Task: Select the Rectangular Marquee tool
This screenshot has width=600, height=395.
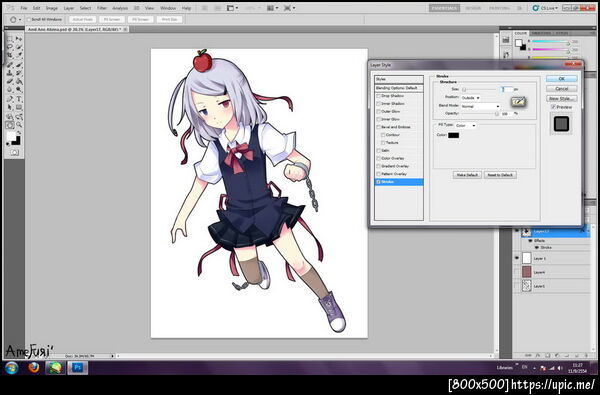Action: (10, 39)
